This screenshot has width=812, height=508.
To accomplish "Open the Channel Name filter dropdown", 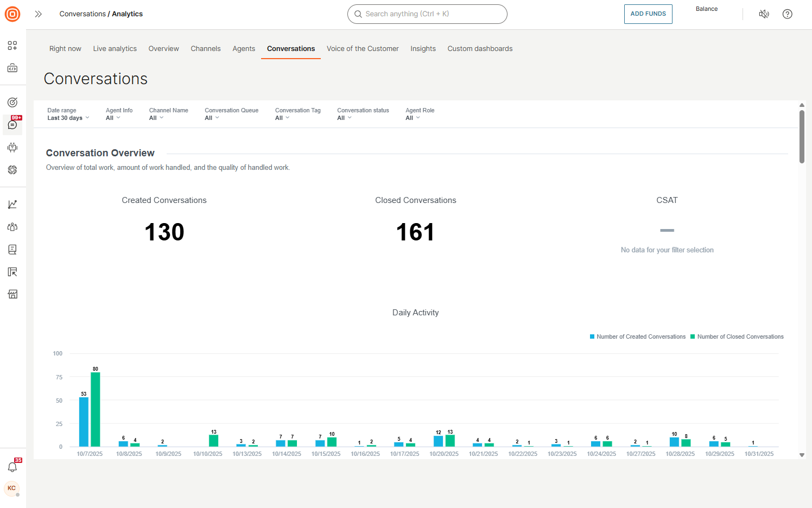I will [x=156, y=117].
